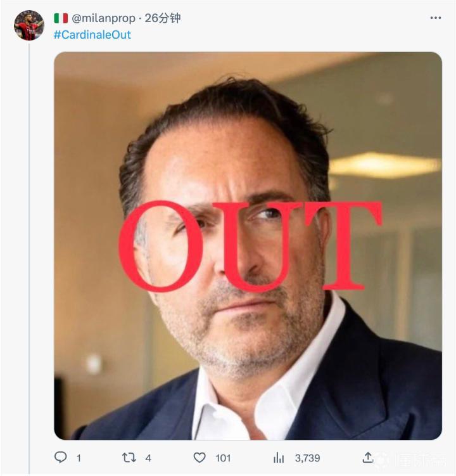Open the three-dot more options menu
The height and width of the screenshot is (476, 456).
435,18
